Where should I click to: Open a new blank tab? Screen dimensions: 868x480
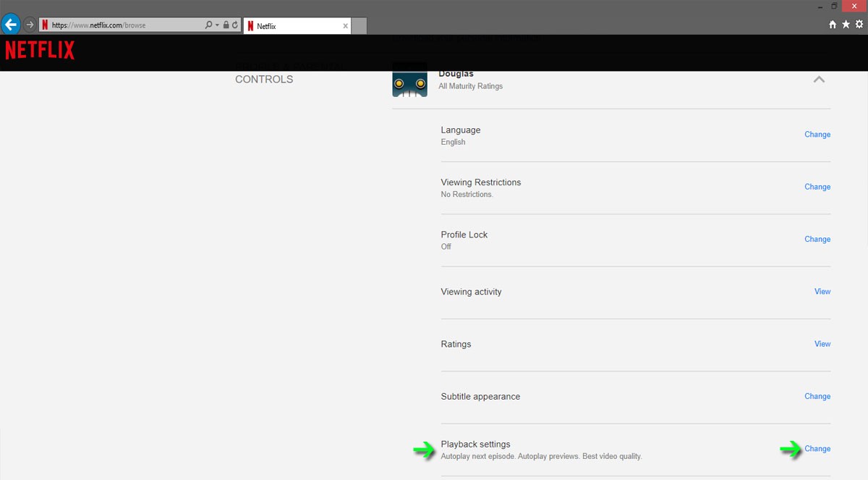coord(359,26)
